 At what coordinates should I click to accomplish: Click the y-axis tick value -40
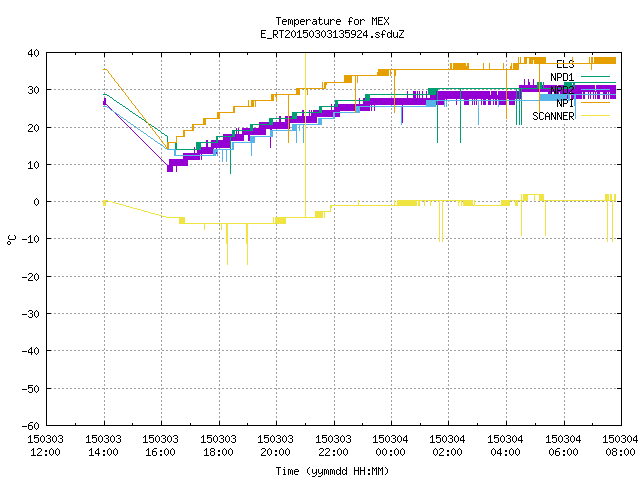pos(31,351)
